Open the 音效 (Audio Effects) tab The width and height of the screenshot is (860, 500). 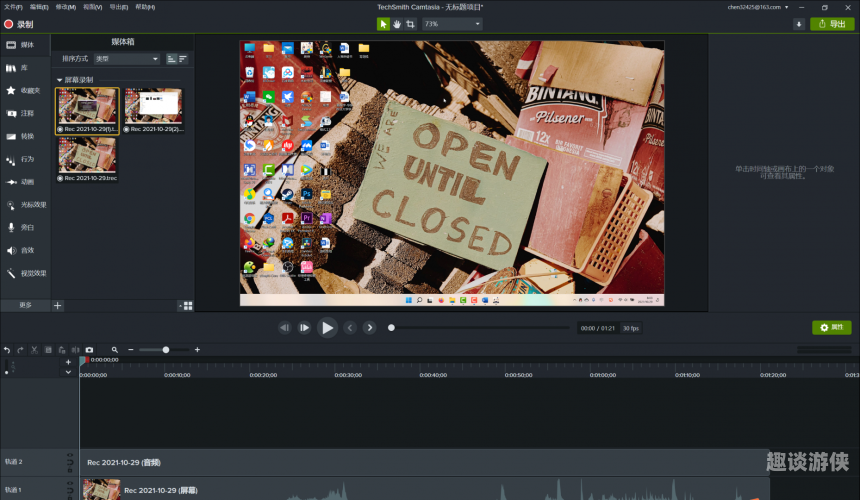coord(25,251)
